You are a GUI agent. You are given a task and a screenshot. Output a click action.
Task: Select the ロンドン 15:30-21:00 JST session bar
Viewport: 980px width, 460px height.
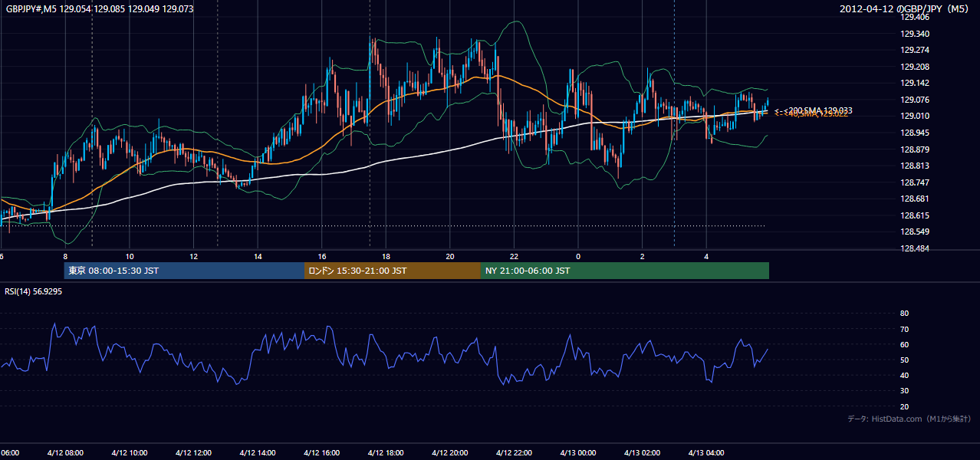click(x=393, y=271)
